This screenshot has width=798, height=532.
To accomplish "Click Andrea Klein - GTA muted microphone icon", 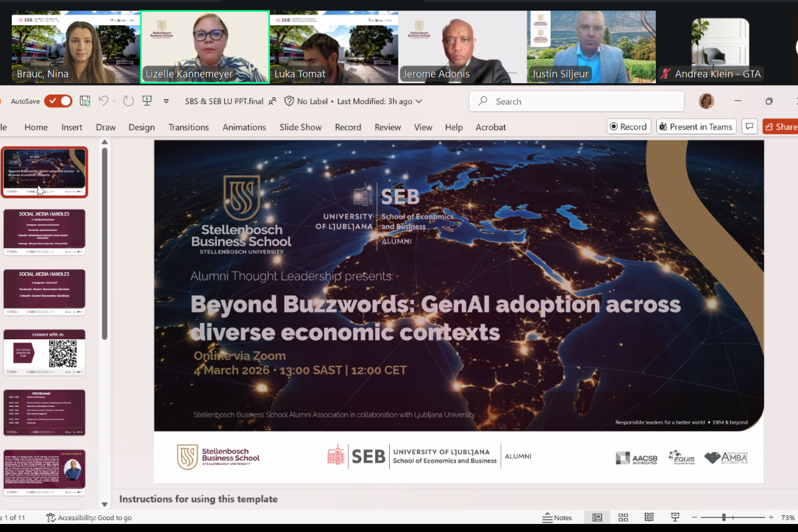I will pyautogui.click(x=666, y=74).
